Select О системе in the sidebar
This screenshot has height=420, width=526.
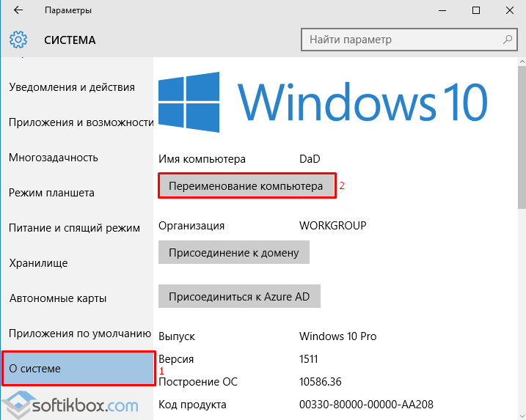(x=77, y=369)
